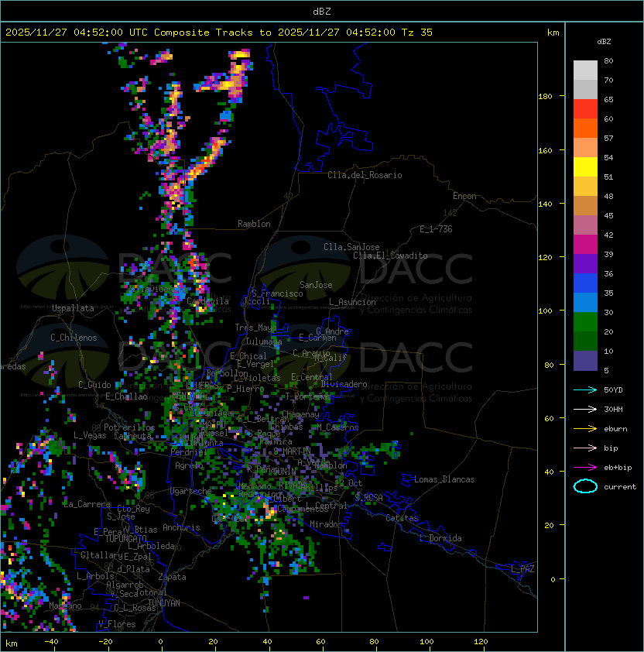
Task: Pick the purple 39 dBZ legend swatch
Action: pyautogui.click(x=585, y=263)
